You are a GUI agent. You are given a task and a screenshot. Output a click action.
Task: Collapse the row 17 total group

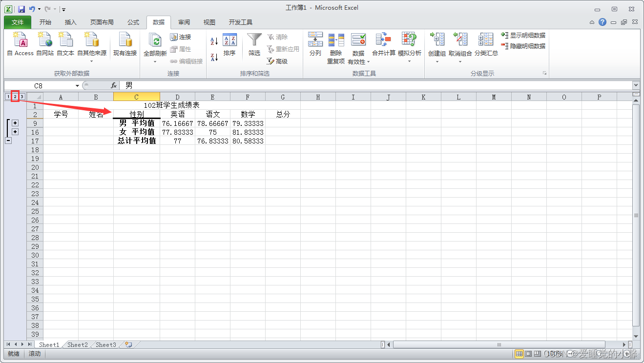click(x=8, y=141)
